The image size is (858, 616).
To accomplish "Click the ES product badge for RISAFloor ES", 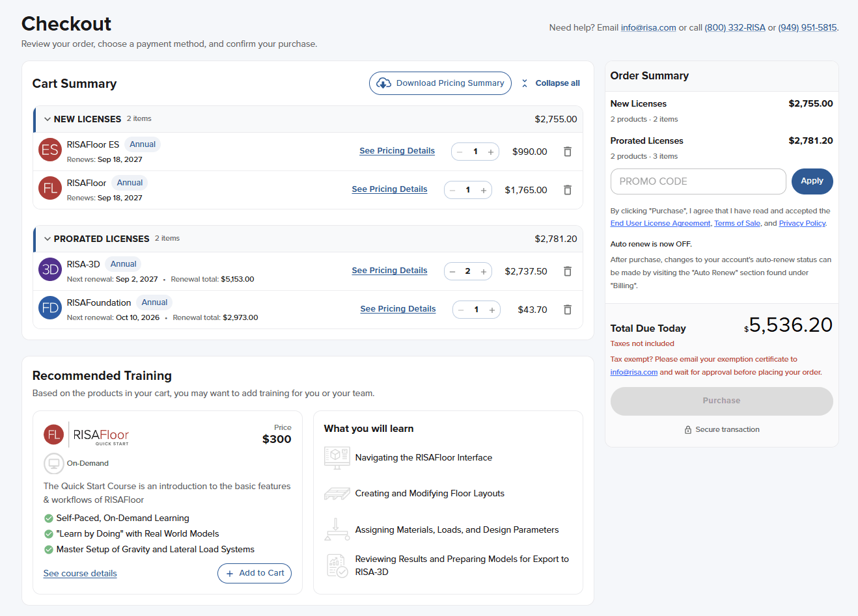I will tap(50, 150).
